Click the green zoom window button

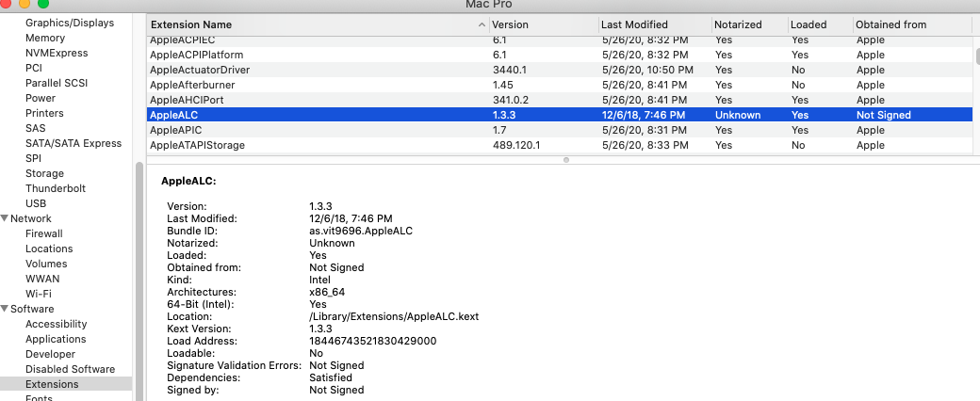point(43,3)
